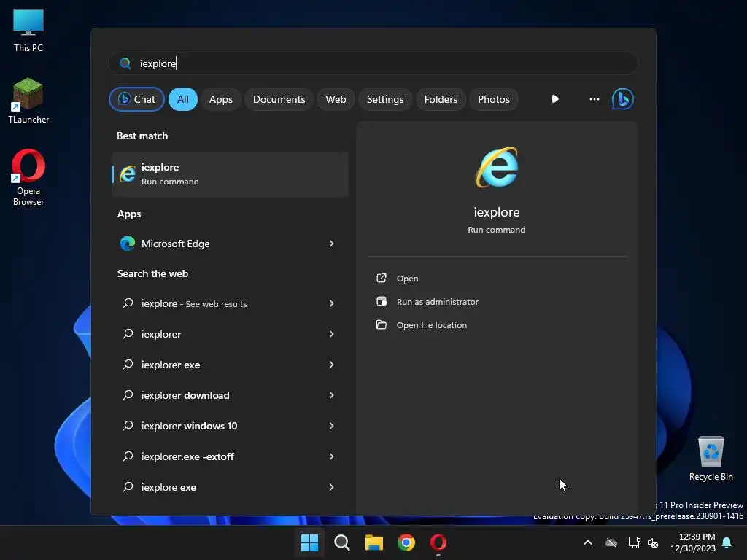Open the notification bell icon

727,542
